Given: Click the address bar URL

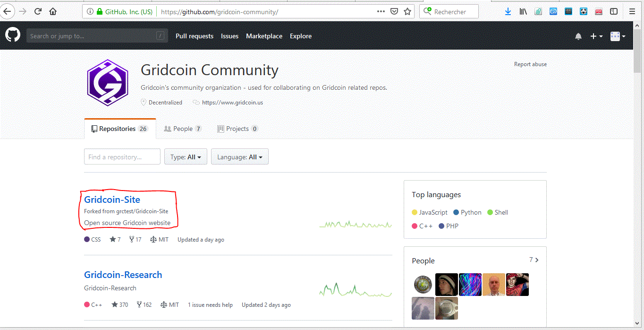Looking at the screenshot, I should click(220, 12).
